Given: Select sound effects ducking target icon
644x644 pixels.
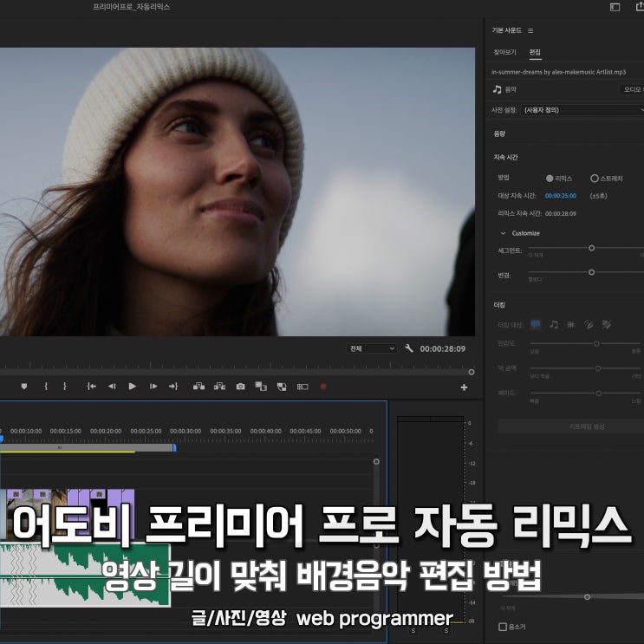Looking at the screenshot, I should (x=571, y=325).
